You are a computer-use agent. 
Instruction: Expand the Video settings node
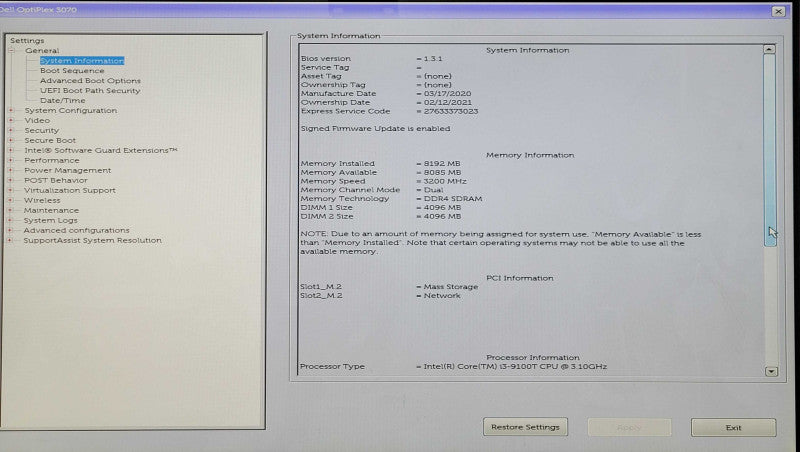coord(11,120)
